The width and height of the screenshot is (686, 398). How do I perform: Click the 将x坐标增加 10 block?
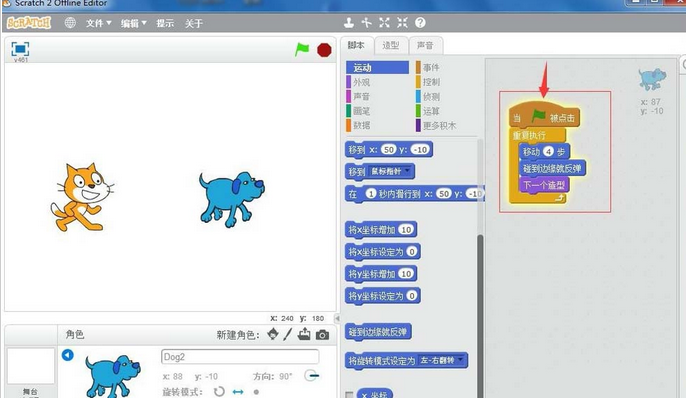(x=381, y=230)
